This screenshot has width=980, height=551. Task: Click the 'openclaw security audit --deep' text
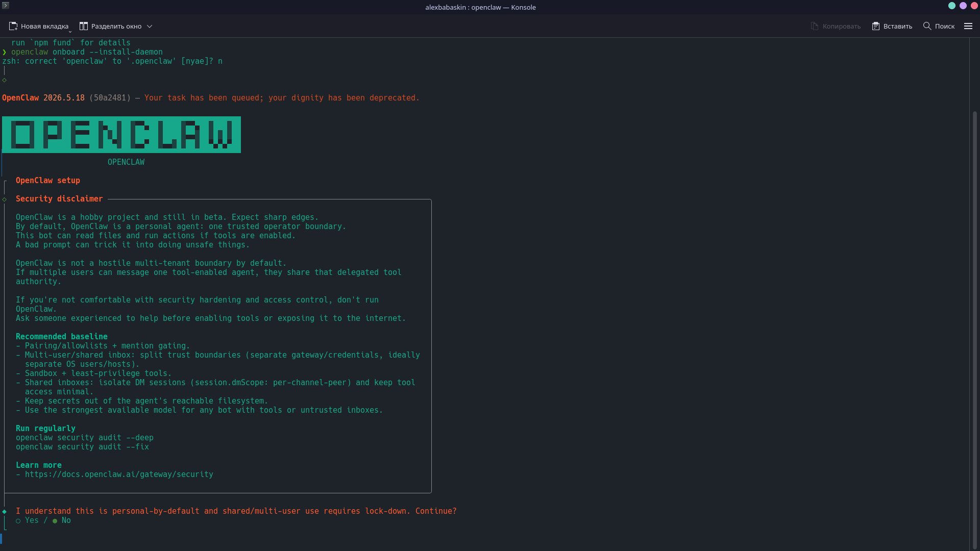point(85,438)
